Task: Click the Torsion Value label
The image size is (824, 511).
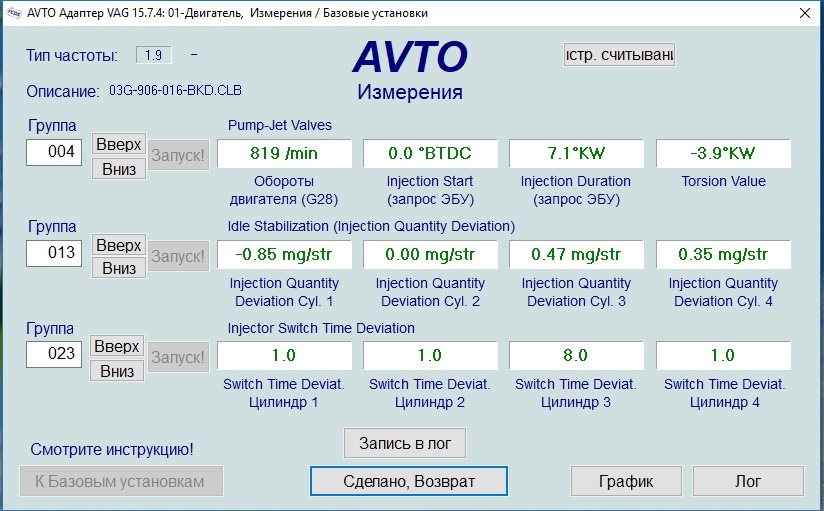Action: (x=723, y=181)
